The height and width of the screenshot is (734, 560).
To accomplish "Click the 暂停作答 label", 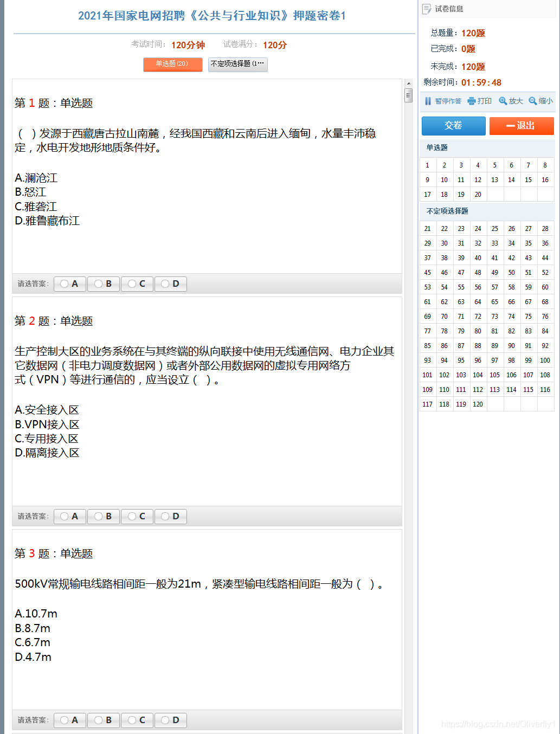I will (448, 101).
